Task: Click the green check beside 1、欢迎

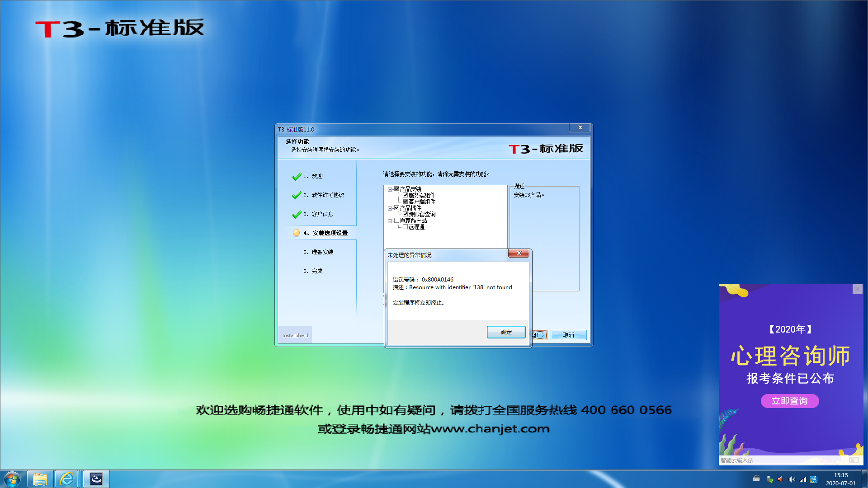Action: [x=297, y=177]
